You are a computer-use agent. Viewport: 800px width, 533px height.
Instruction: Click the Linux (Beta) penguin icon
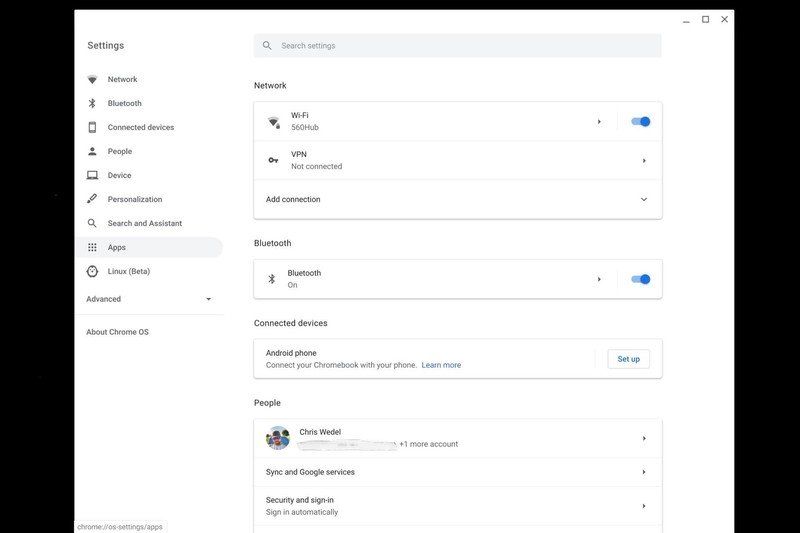point(92,271)
